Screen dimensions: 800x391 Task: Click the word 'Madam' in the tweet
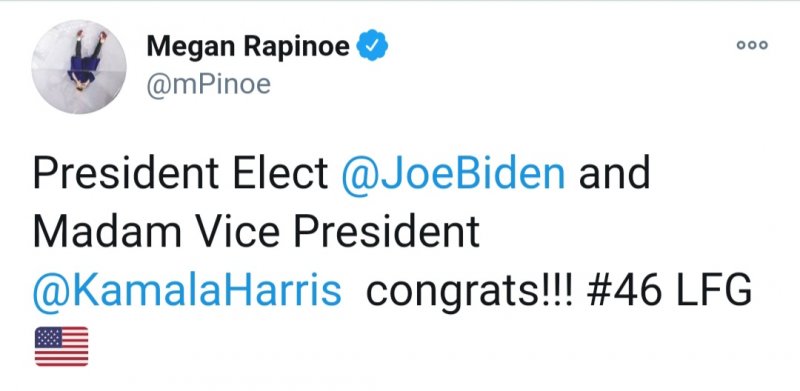pos(107,232)
